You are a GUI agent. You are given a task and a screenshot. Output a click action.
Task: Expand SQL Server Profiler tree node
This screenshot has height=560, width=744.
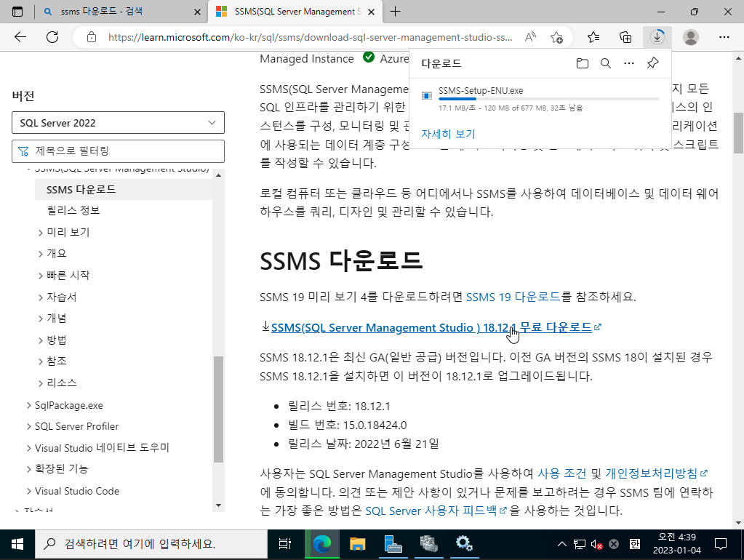(29, 427)
